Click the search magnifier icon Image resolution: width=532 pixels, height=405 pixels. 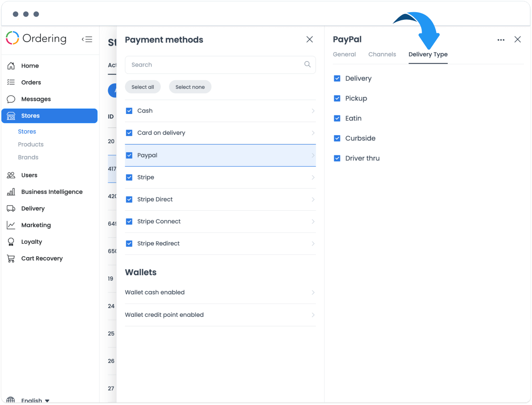click(x=307, y=64)
